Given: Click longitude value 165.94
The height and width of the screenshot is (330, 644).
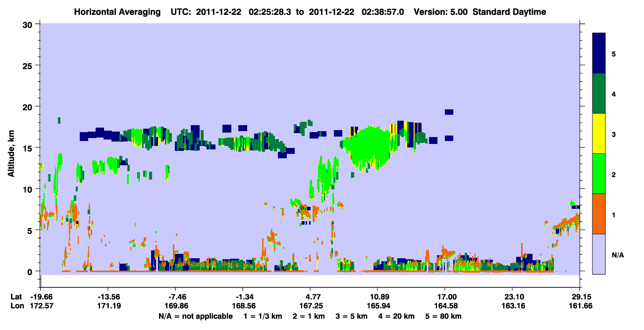Looking at the screenshot, I should (377, 306).
